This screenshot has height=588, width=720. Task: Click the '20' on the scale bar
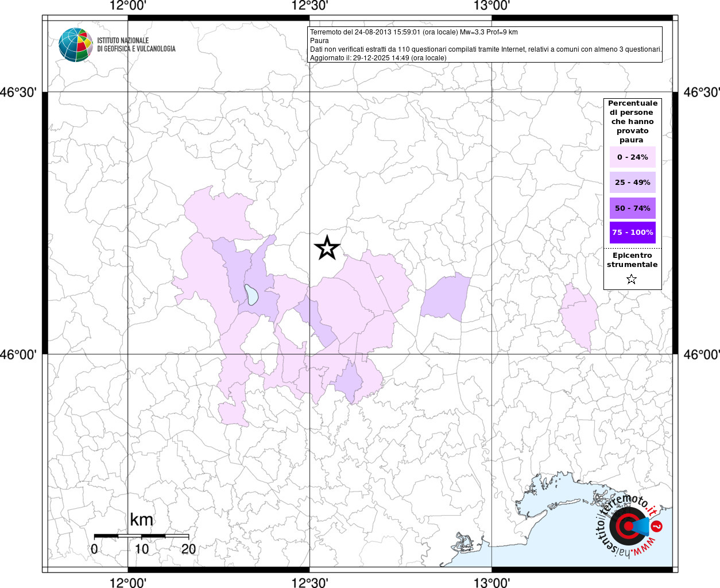189,549
